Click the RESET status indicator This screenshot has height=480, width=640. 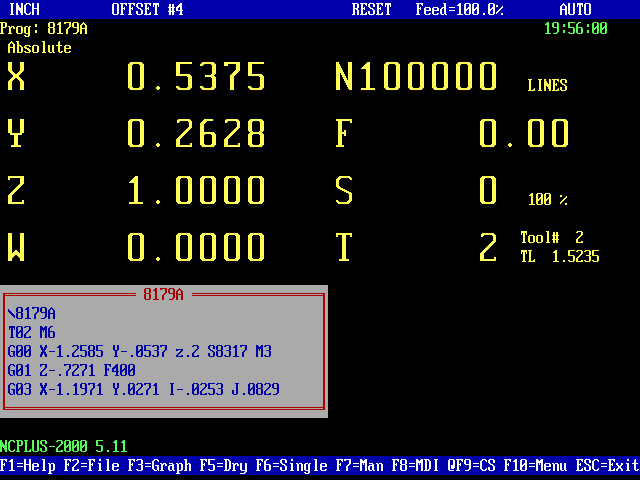click(x=371, y=9)
